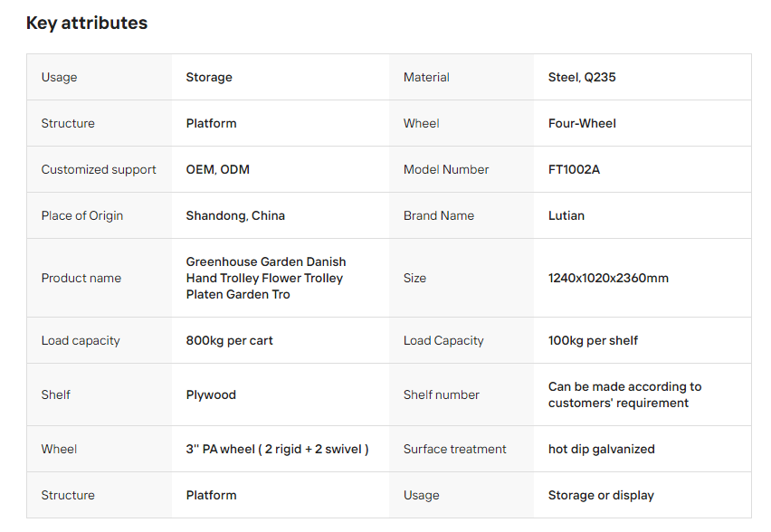The height and width of the screenshot is (532, 771).
Task: Select the OEM, ODM text
Action: pyautogui.click(x=217, y=170)
